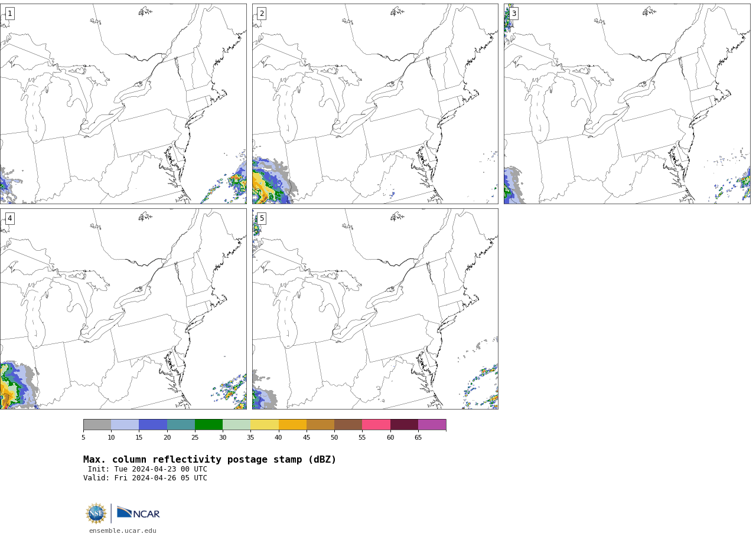Open ensemble member 4 reflectivity map

click(x=123, y=309)
